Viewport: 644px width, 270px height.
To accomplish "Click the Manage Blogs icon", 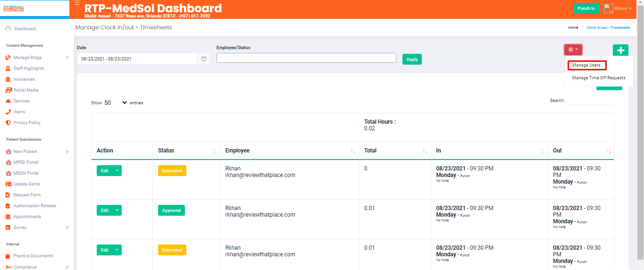I will coord(8,58).
